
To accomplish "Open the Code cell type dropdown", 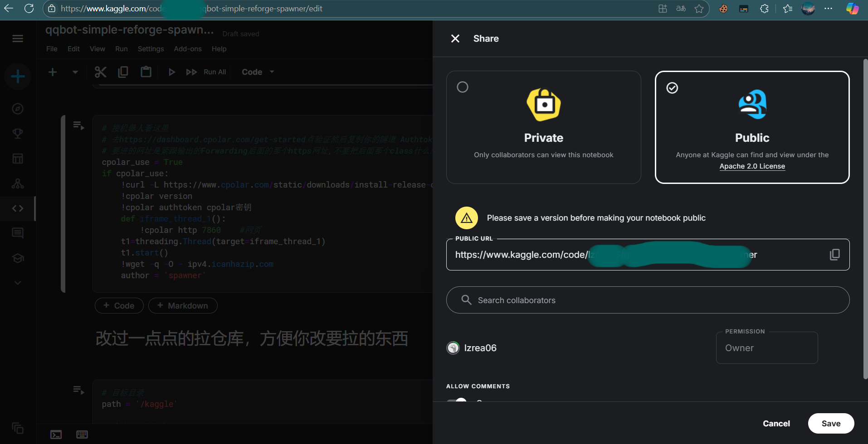I will (x=258, y=72).
